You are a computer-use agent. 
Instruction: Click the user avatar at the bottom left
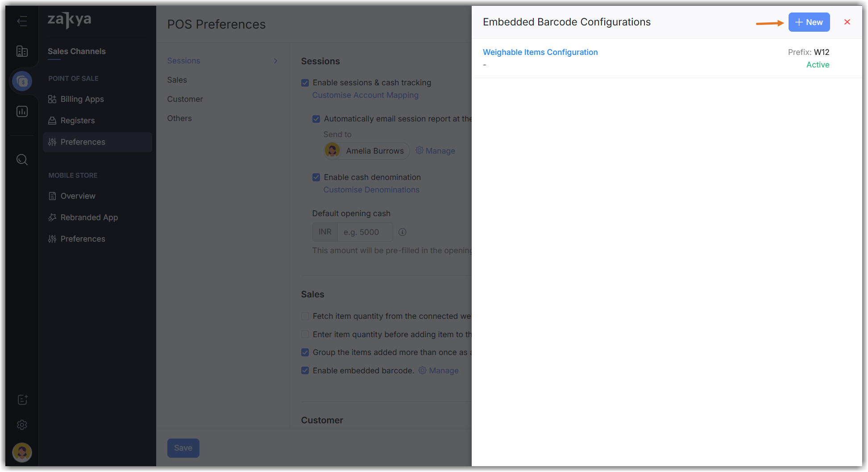pos(22,452)
